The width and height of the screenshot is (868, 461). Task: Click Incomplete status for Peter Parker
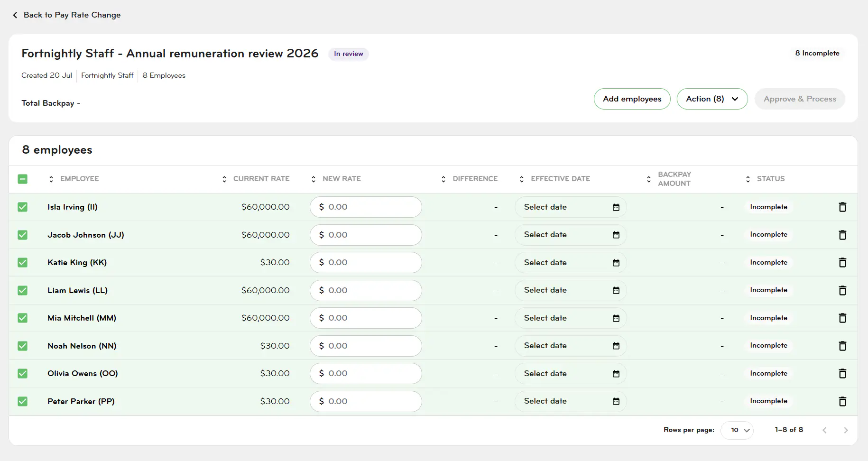[768, 401]
